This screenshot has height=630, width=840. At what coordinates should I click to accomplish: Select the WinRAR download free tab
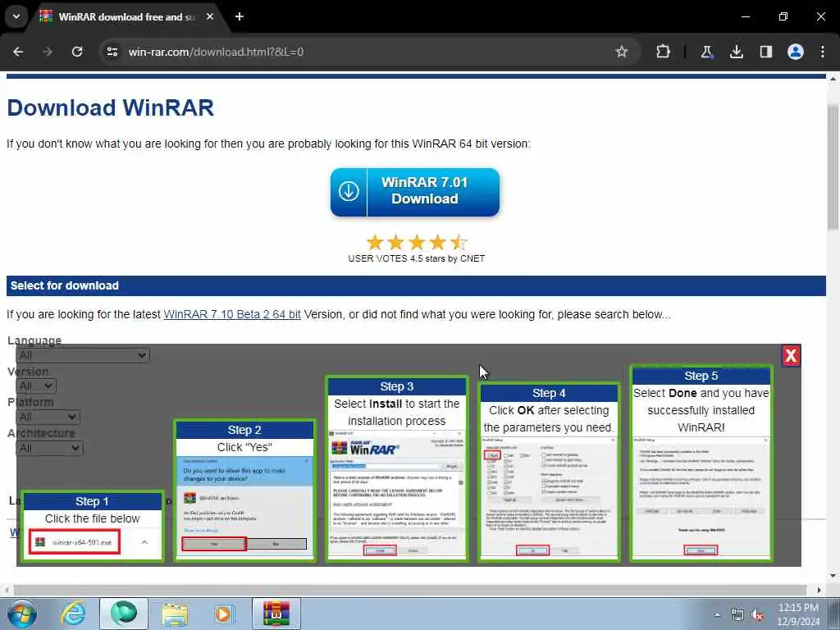126,17
